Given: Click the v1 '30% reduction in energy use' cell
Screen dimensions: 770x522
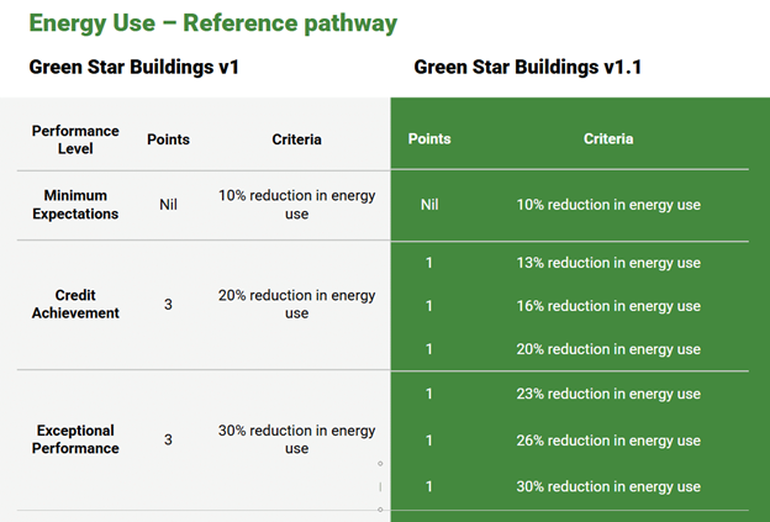Looking at the screenshot, I should tap(297, 439).
